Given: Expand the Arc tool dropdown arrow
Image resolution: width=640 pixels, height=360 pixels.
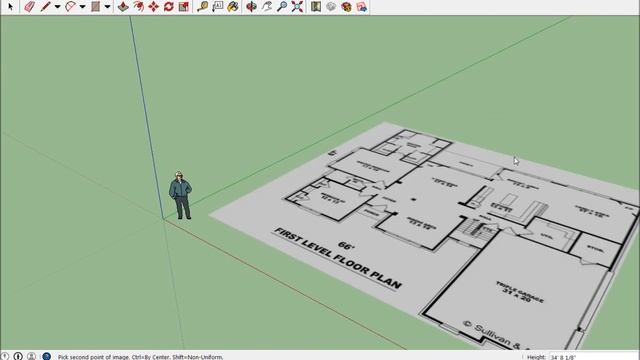Looking at the screenshot, I should [82, 7].
